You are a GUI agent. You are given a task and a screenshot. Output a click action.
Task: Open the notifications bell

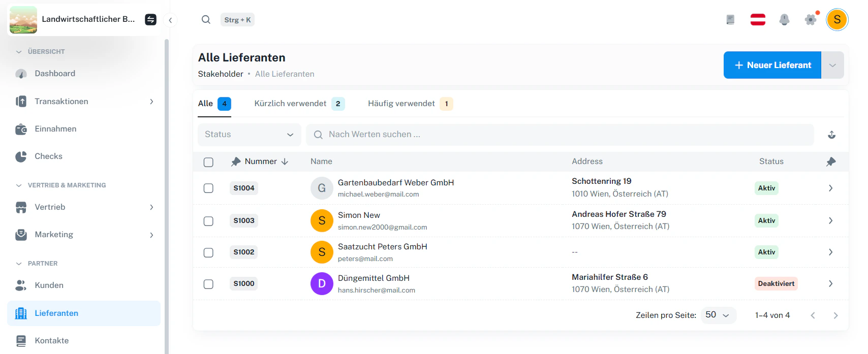[x=785, y=20]
